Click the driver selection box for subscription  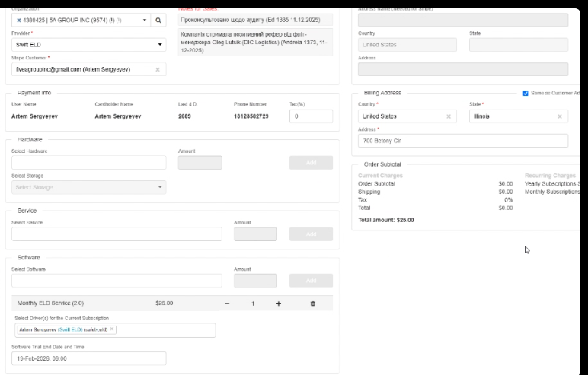(115, 330)
